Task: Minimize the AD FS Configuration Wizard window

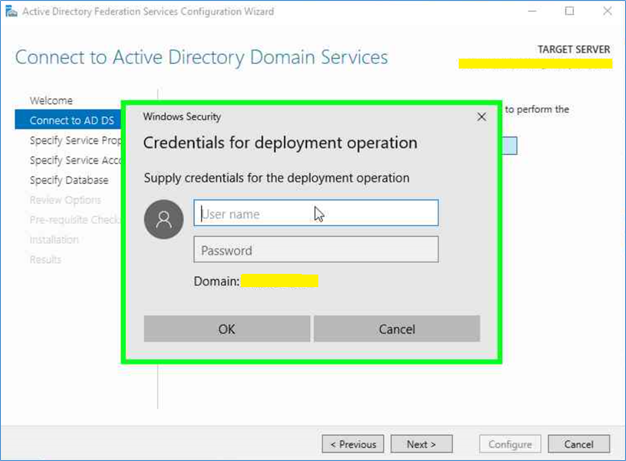Action: pos(532,11)
